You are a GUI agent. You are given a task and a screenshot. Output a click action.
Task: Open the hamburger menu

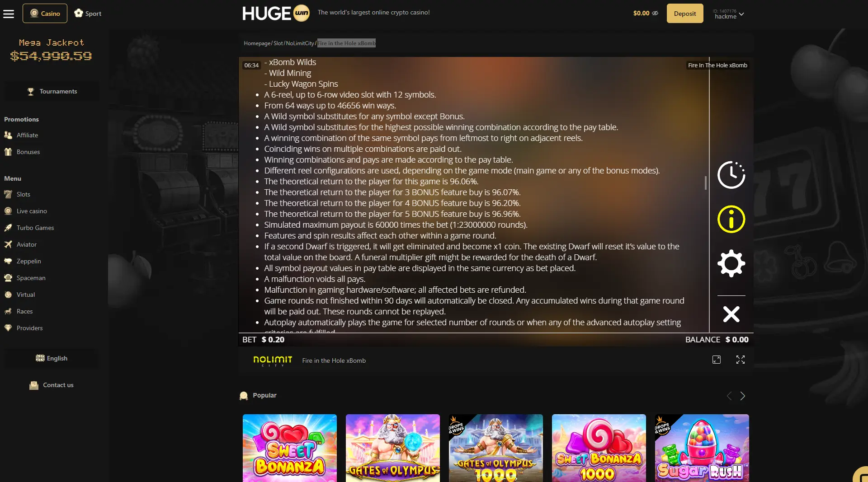pos(9,14)
